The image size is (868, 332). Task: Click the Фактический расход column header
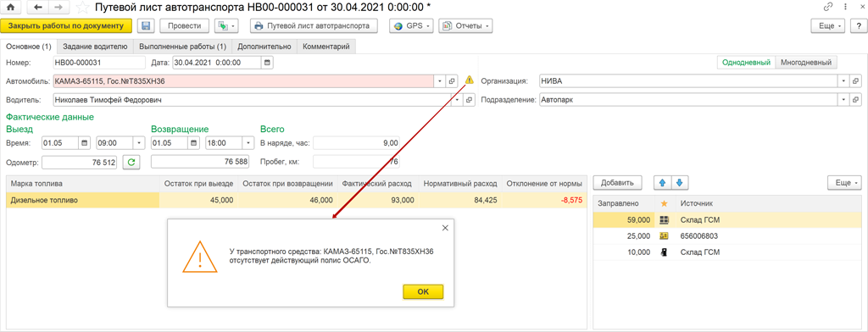point(378,183)
